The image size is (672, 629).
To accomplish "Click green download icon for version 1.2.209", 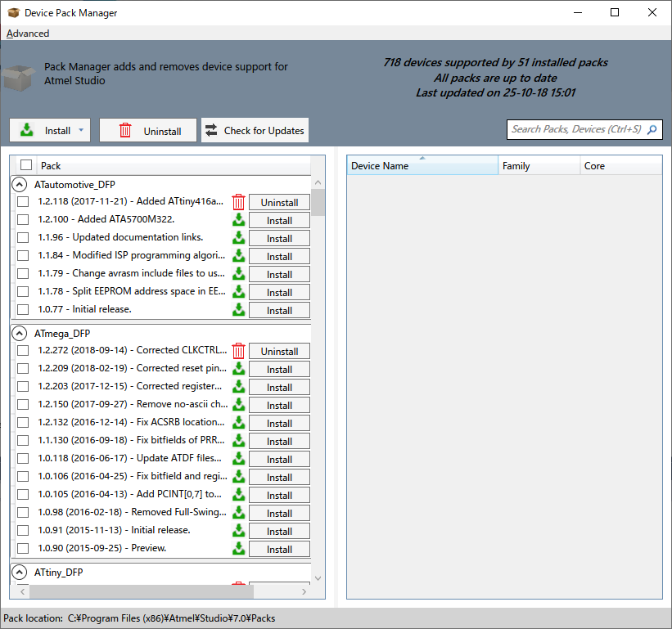I will click(238, 369).
